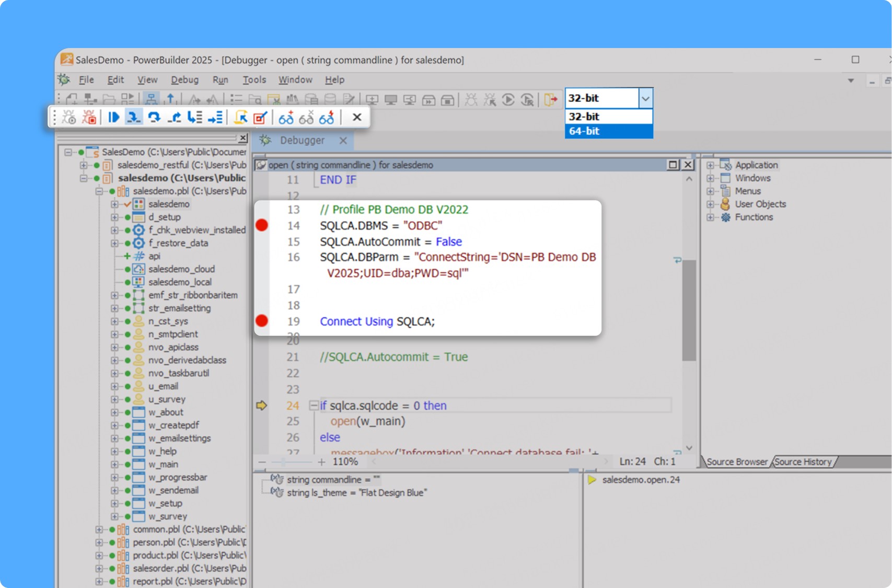
Task: Close the Debugger tab
Action: [x=343, y=141]
